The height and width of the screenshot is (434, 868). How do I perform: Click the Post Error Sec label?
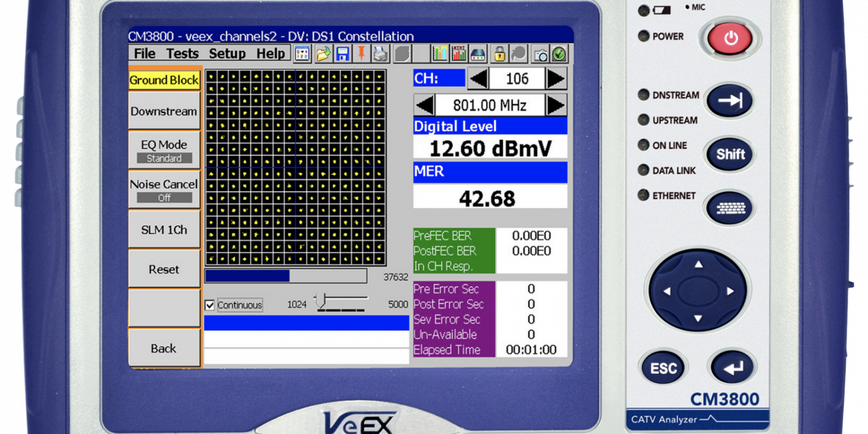448,304
